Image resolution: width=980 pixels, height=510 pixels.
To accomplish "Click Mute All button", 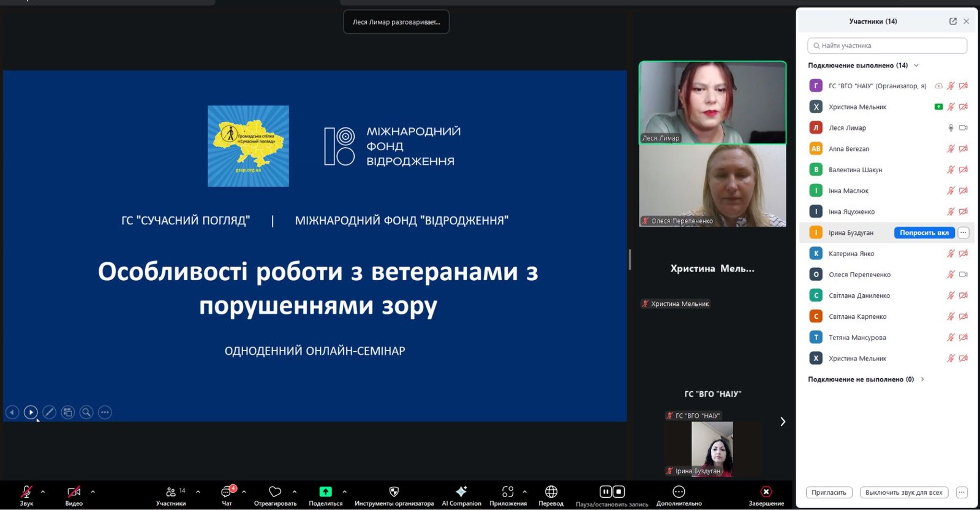I will pos(903,493).
